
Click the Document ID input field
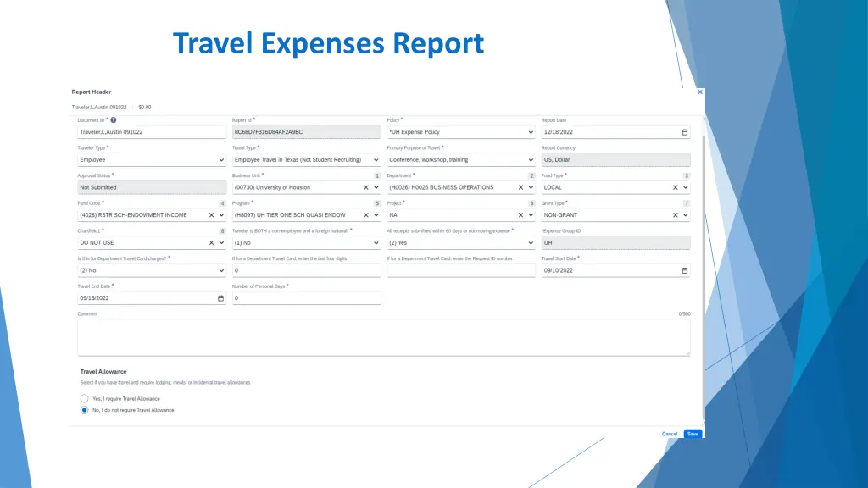[x=152, y=132]
